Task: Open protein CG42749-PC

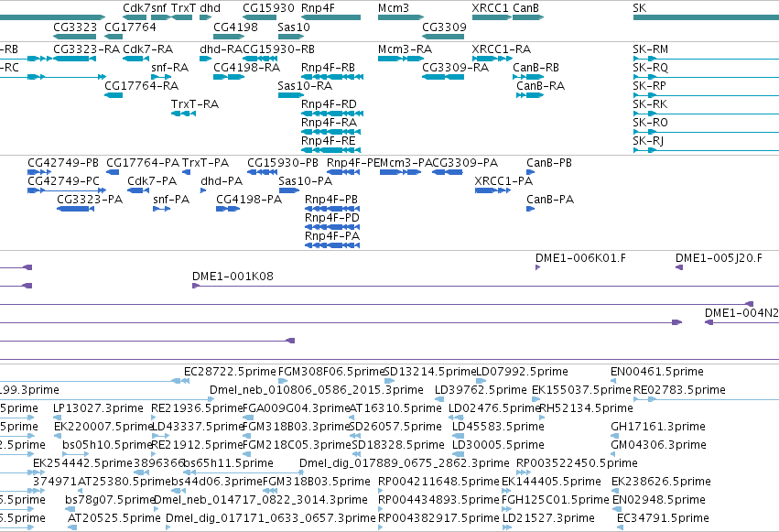Action: [x=63, y=181]
